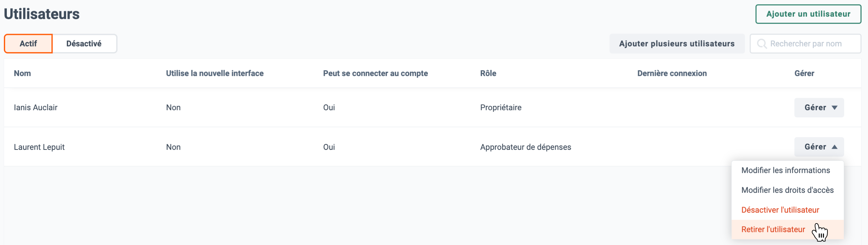Click Ajouter un utilisateur button
This screenshot has width=868, height=245.
pyautogui.click(x=808, y=14)
